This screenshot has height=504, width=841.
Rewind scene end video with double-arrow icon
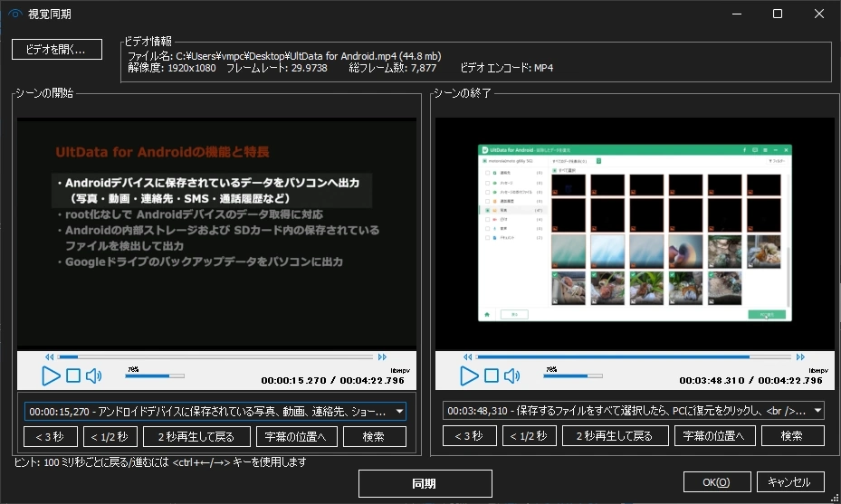coord(468,357)
